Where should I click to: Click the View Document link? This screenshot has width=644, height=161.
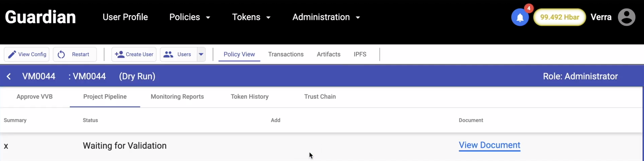click(489, 145)
